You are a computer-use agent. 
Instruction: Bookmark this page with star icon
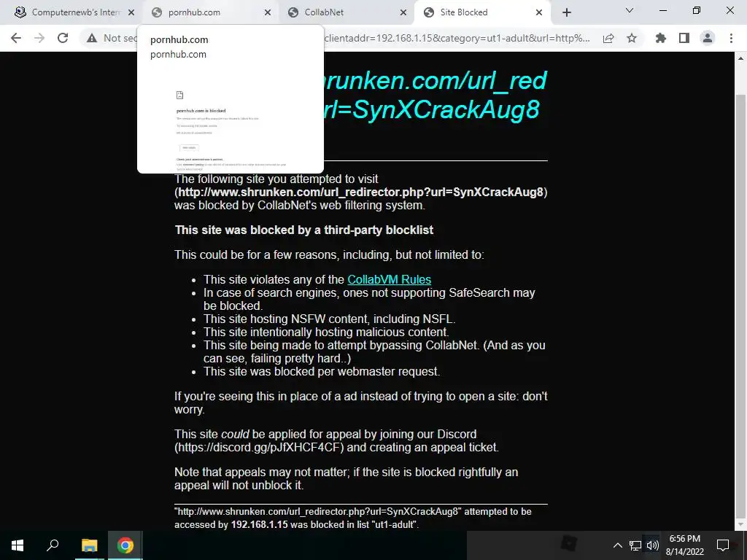632,38
